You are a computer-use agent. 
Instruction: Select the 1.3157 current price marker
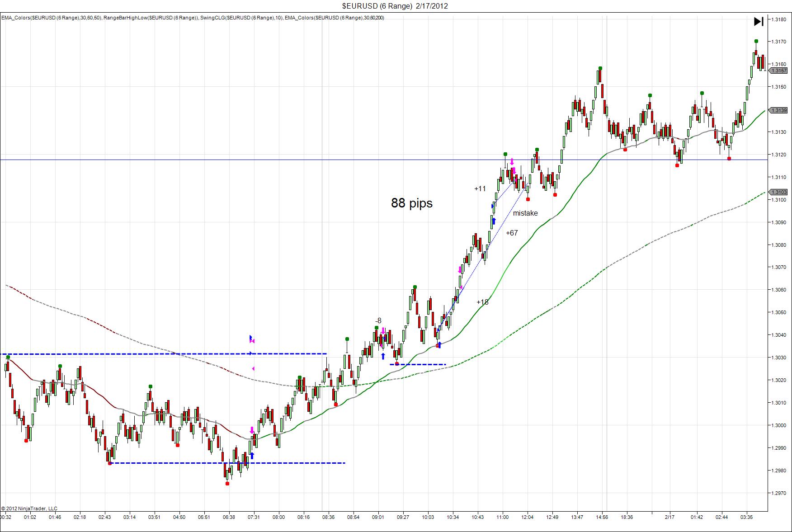point(779,71)
